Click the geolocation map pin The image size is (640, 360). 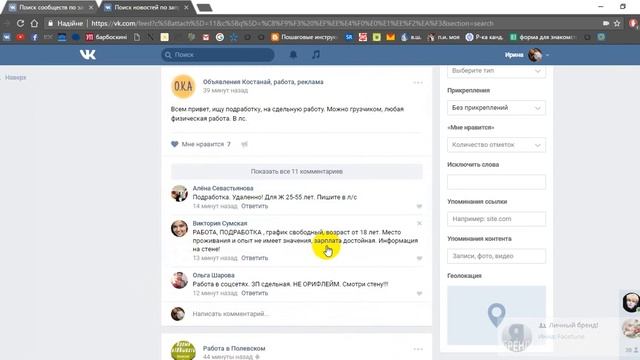[x=496, y=315]
